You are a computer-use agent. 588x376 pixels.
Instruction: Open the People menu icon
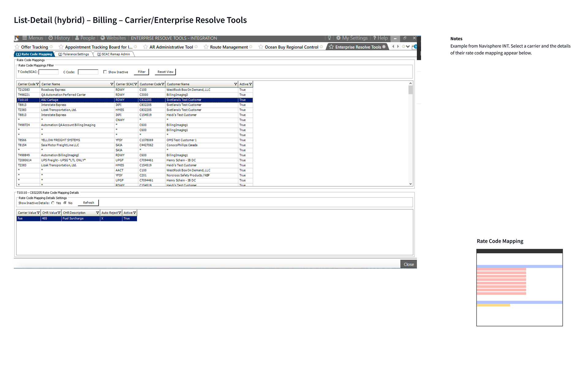(x=77, y=38)
